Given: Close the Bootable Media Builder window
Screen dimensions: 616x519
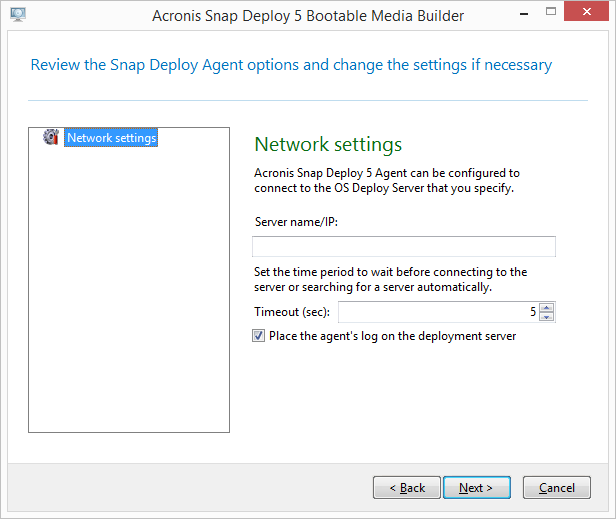Looking at the screenshot, I should coord(586,11).
